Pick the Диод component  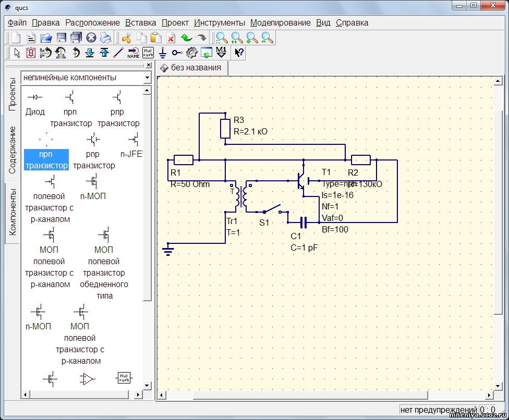[35, 104]
